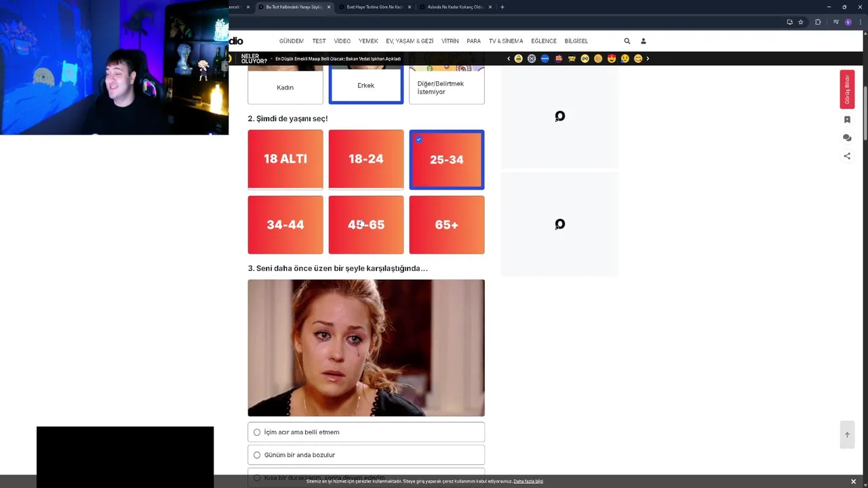Select the heart-eyes emoji reaction

pos(612,58)
